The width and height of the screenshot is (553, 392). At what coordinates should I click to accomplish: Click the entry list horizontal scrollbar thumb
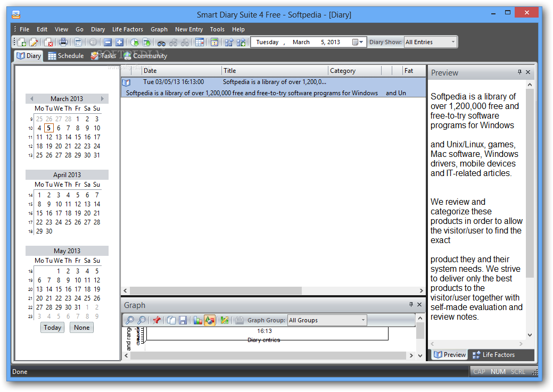tap(216, 290)
